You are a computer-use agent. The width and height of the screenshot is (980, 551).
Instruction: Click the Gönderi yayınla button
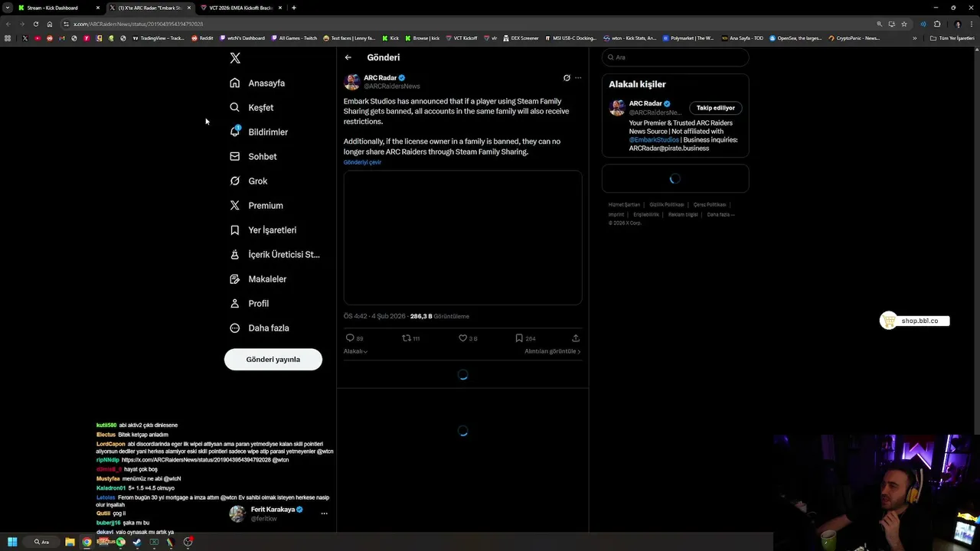point(273,359)
